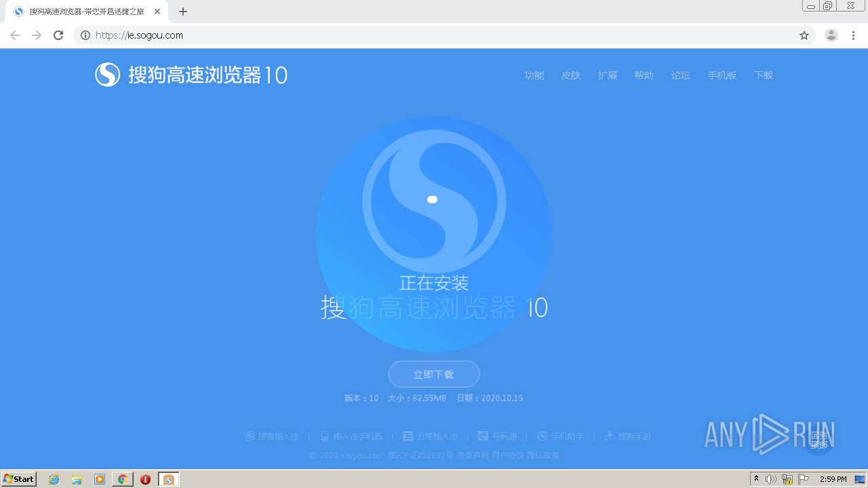This screenshot has height=488, width=868.
Task: Switch to Sogou installer in taskbar
Action: 169,479
